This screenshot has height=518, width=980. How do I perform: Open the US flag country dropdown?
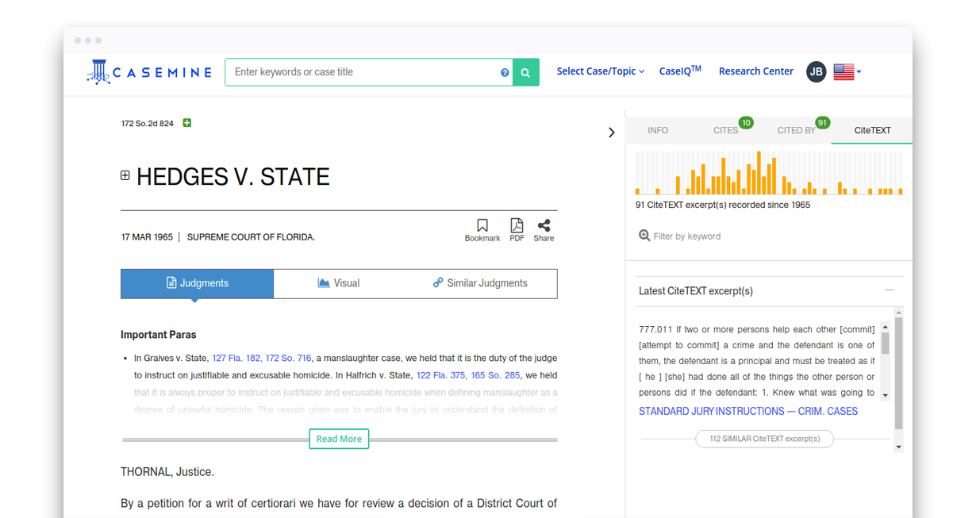(847, 71)
